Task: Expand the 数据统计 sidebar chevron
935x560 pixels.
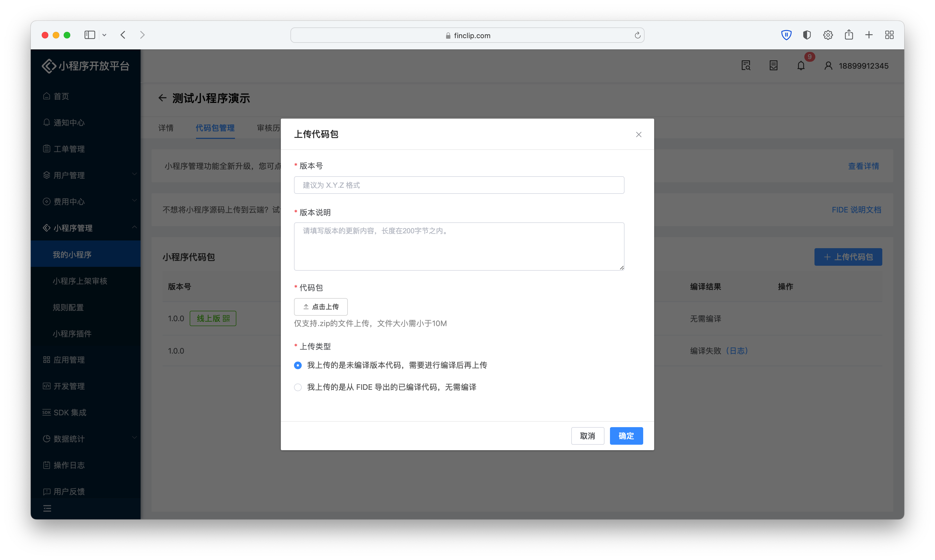Action: [134, 438]
